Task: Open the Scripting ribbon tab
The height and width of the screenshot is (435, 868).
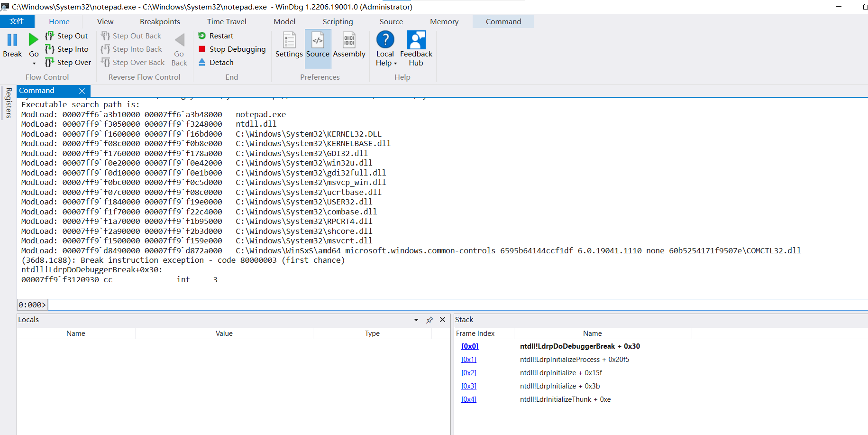Action: [338, 21]
